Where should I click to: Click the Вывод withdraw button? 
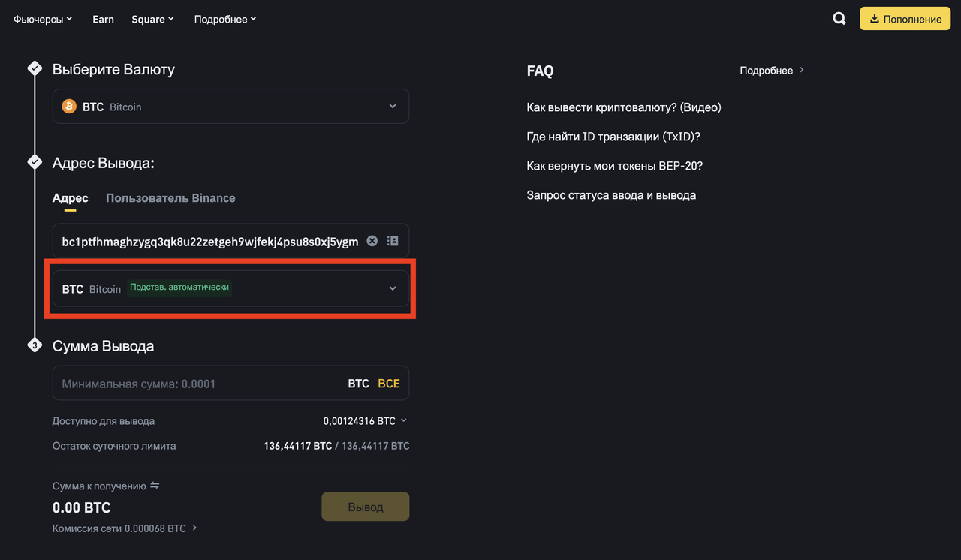366,507
